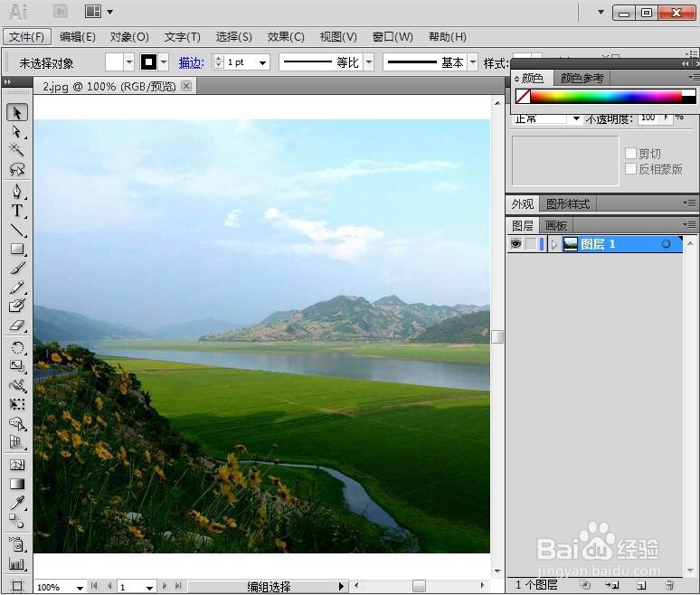700x595 pixels.
Task: Expand 图层 1 disclosure triangle
Action: click(x=554, y=244)
